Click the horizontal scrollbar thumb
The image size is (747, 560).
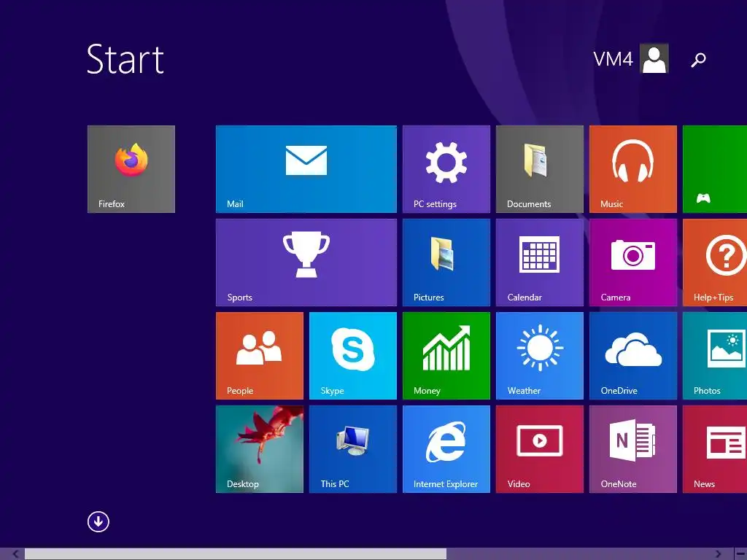[236, 554]
